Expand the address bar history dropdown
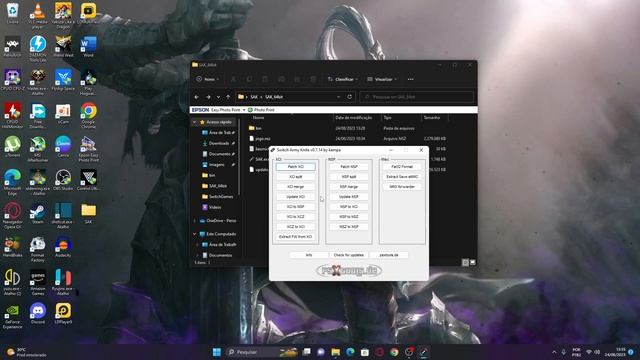Viewport: 640px width, 360px height. pos(338,97)
